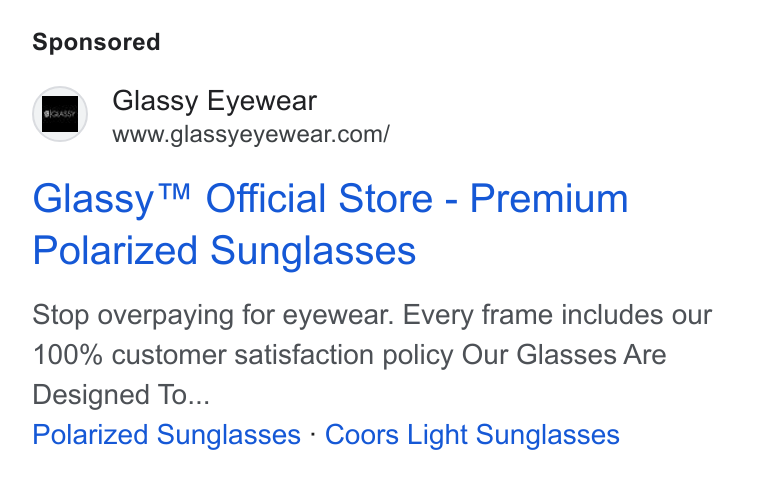Open the Coors Light Sunglasses sitelink
760x478 pixels.
click(x=472, y=434)
